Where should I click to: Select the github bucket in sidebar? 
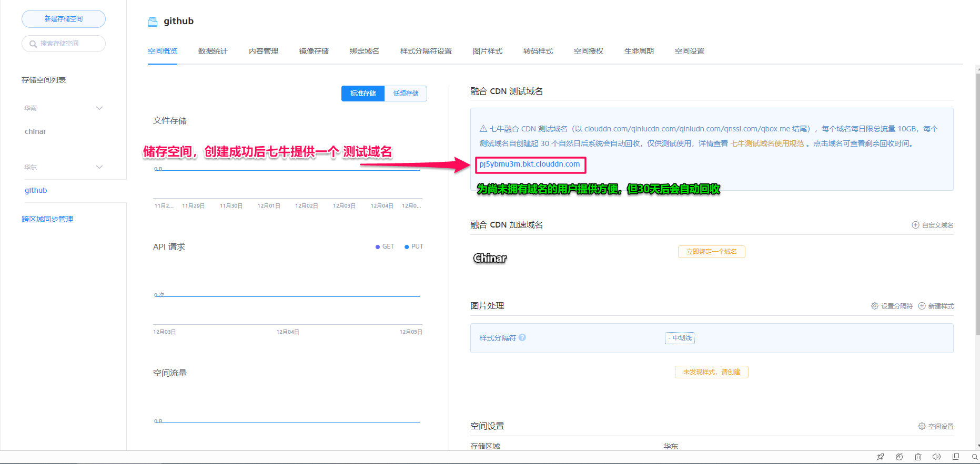tap(36, 190)
